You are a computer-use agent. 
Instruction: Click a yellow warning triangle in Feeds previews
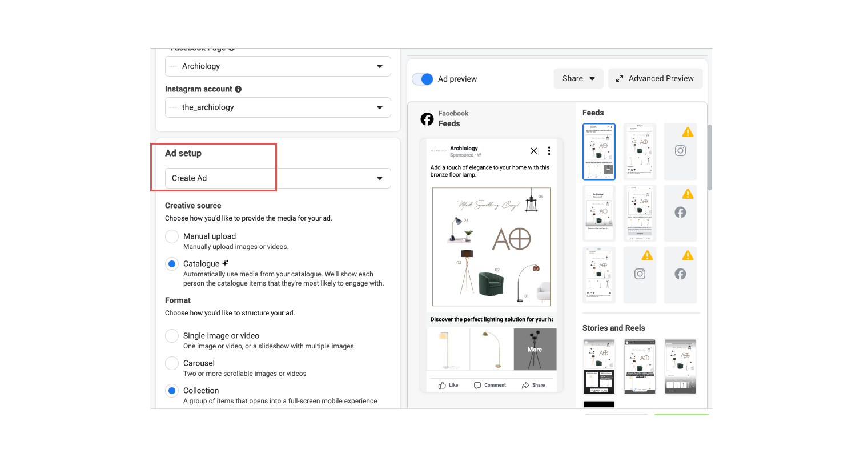click(x=688, y=131)
